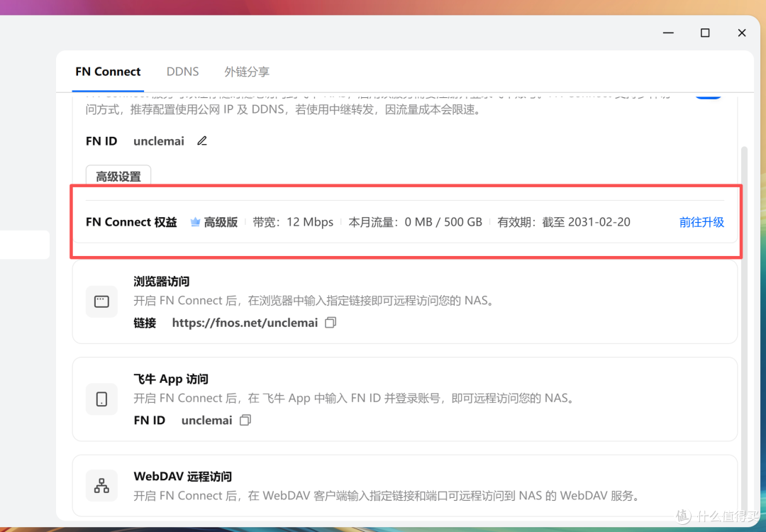Go to 前往升级 link
Image resolution: width=766 pixels, height=532 pixels.
click(x=701, y=222)
